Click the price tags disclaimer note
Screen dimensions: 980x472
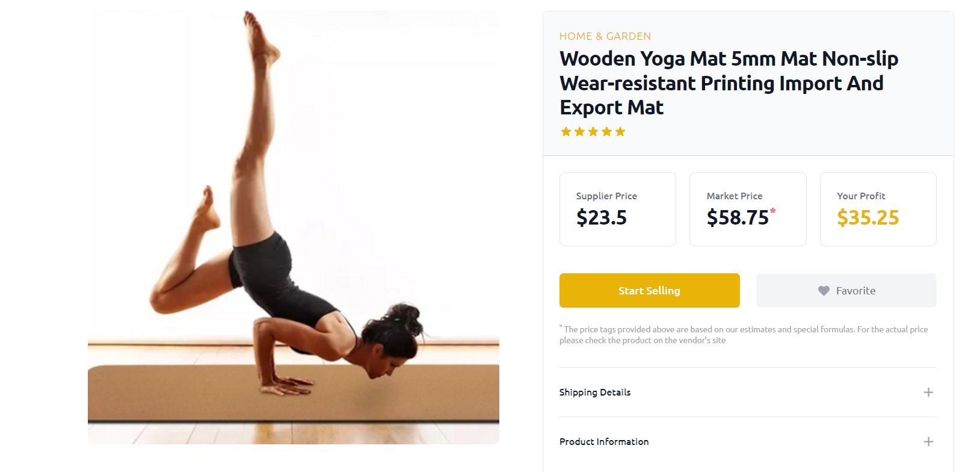tap(744, 335)
